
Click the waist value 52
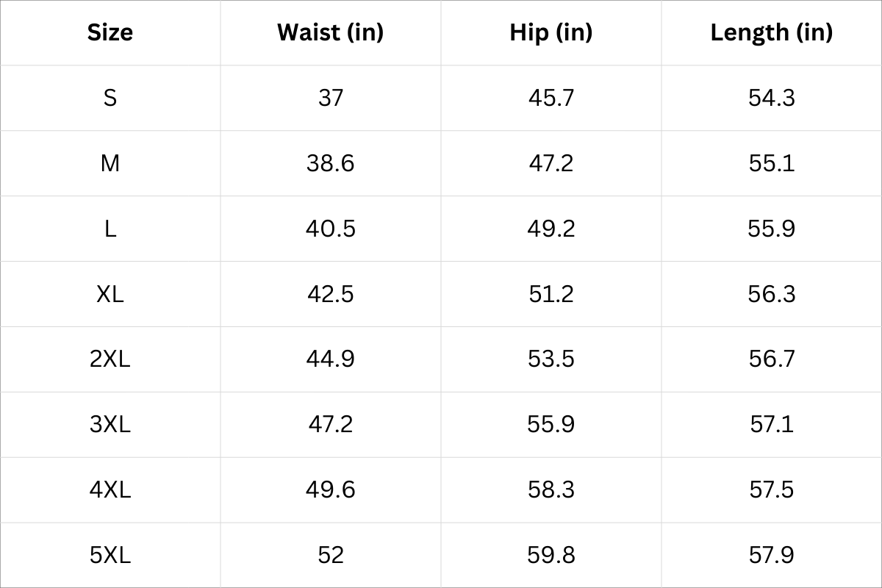(331, 555)
